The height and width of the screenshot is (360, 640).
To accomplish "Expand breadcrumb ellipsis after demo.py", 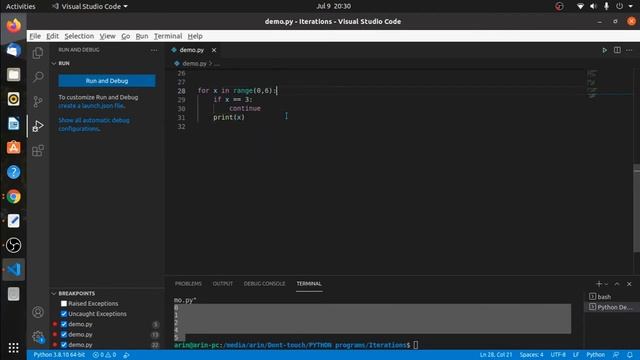I will coord(217,64).
